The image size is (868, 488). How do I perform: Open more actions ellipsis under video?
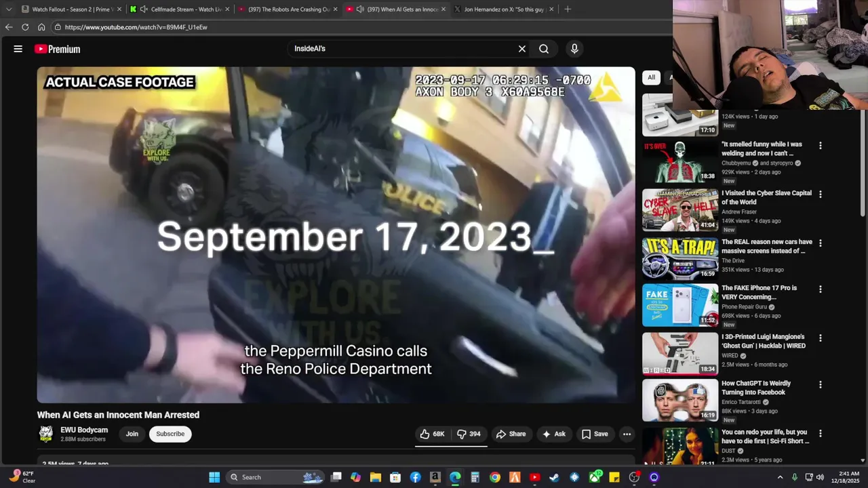coord(627,434)
